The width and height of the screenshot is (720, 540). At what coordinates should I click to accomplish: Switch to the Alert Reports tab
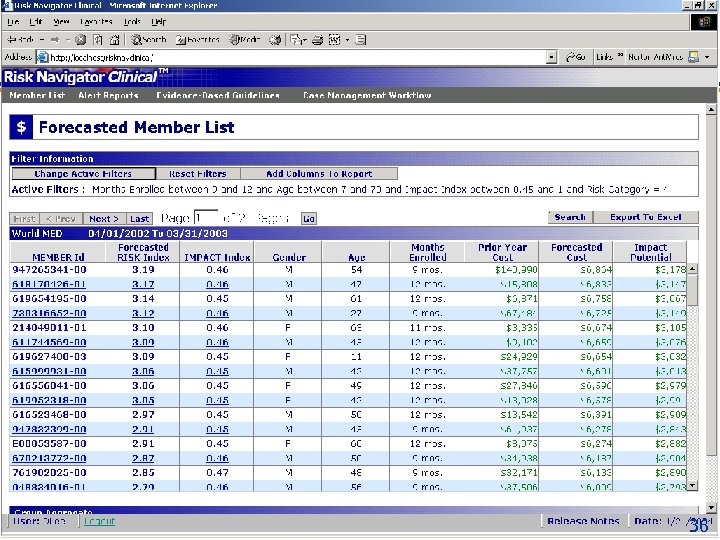coord(108,95)
